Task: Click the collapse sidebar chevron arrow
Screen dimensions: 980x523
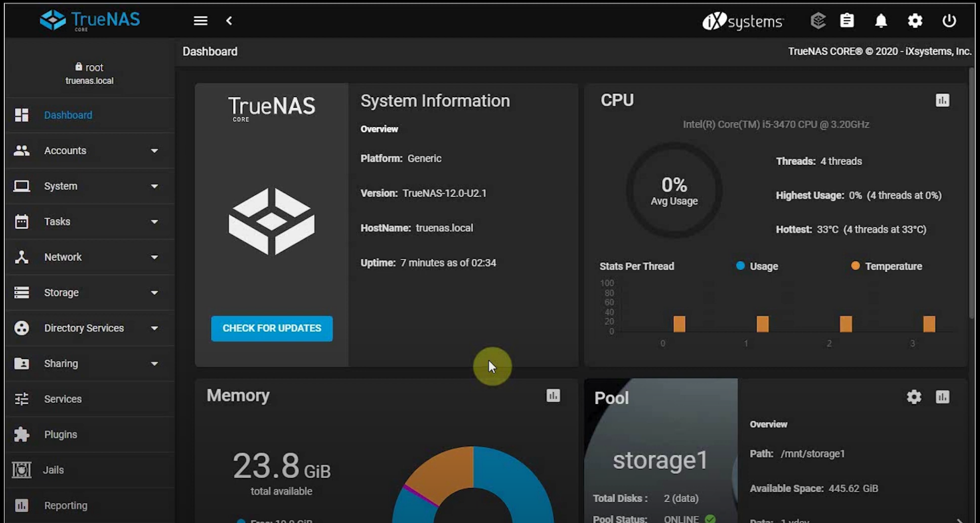Action: pos(229,21)
